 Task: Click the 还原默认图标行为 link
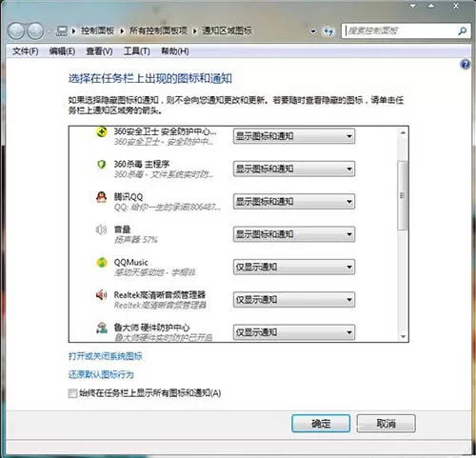(101, 374)
